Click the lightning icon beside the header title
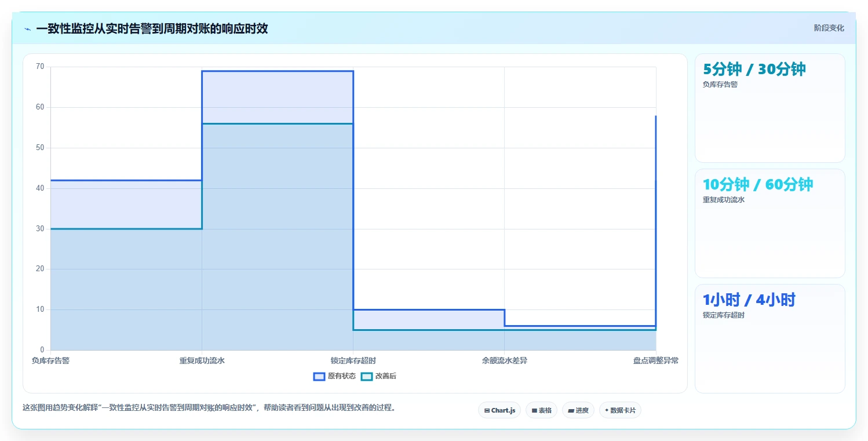 27,29
